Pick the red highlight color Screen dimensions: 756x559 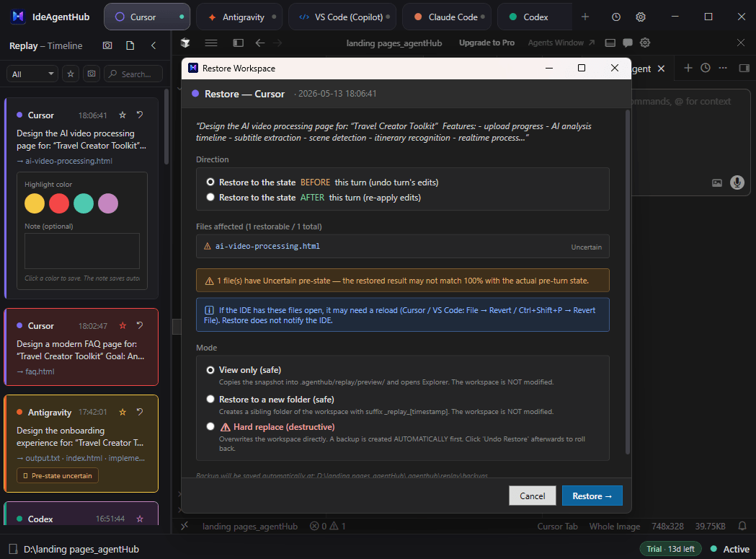59,203
